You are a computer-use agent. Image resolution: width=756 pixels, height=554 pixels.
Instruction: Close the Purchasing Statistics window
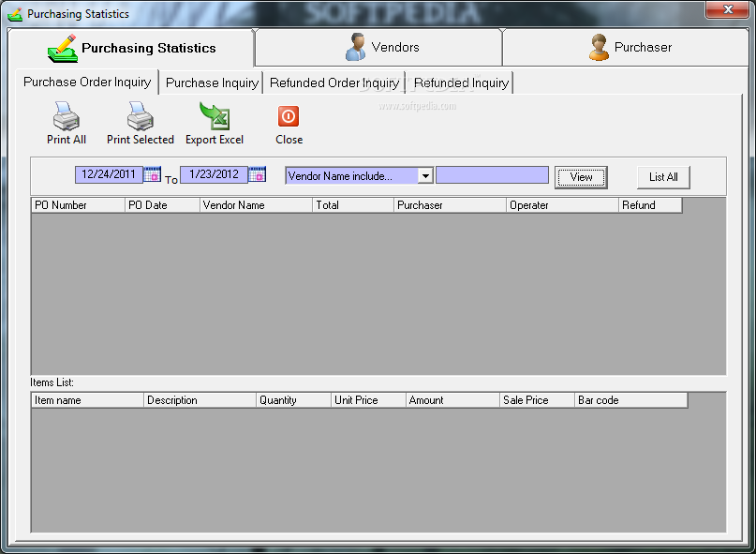pyautogui.click(x=727, y=9)
